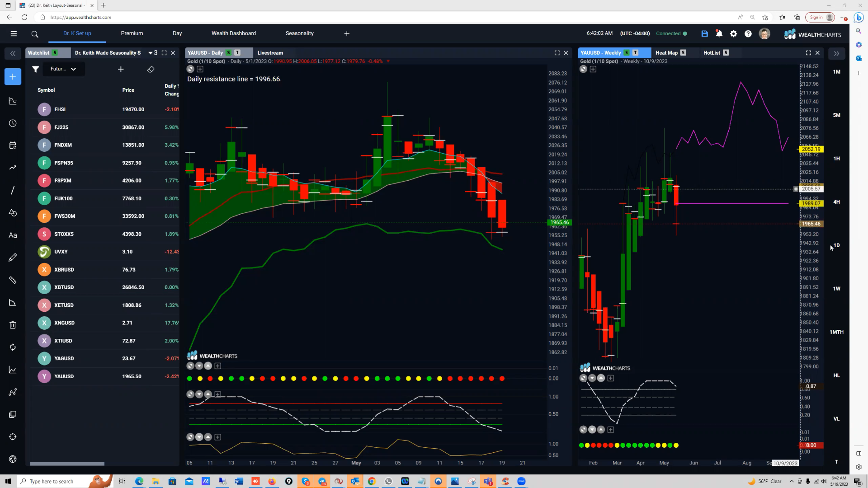Toggle the S badge on HotList tab
The height and width of the screenshot is (488, 868).
point(726,53)
